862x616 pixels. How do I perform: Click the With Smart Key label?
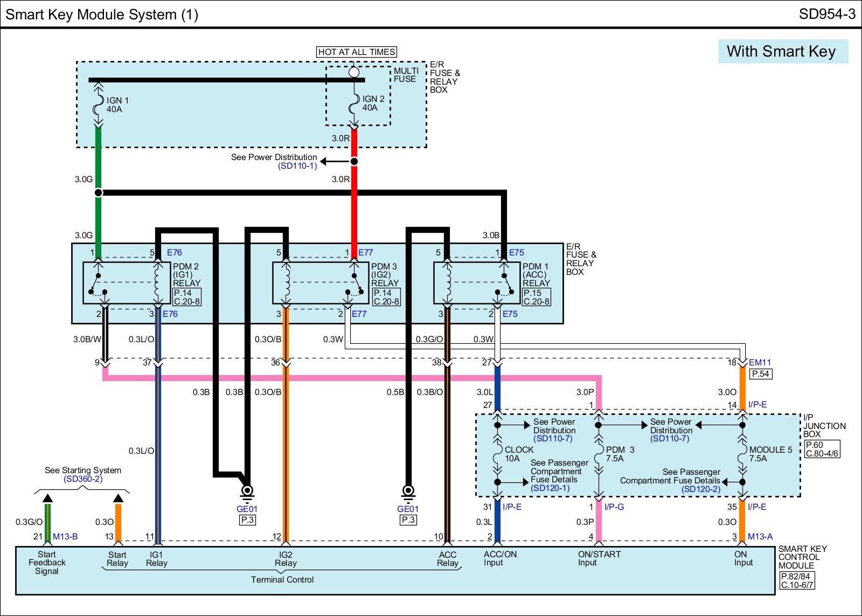(782, 51)
